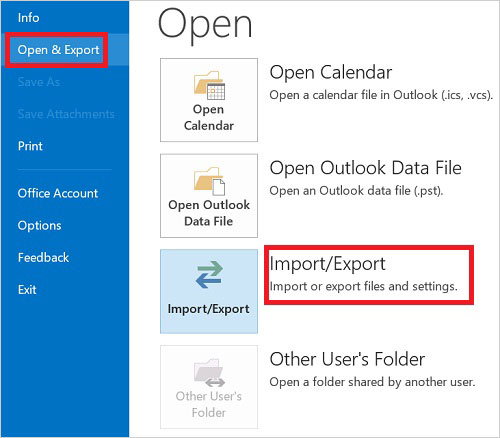Click 'Import or export files and settings' text
Viewport: 500px width, 438px height.
click(x=363, y=286)
